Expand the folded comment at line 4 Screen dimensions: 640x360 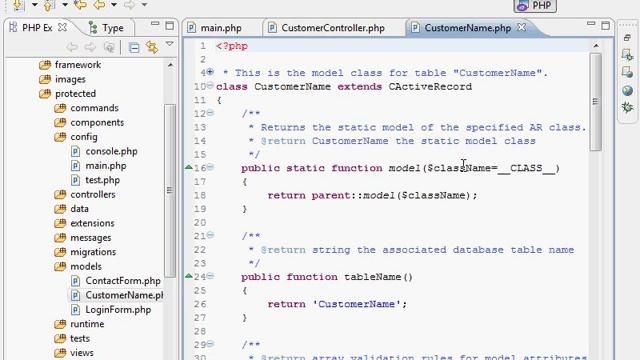point(210,72)
